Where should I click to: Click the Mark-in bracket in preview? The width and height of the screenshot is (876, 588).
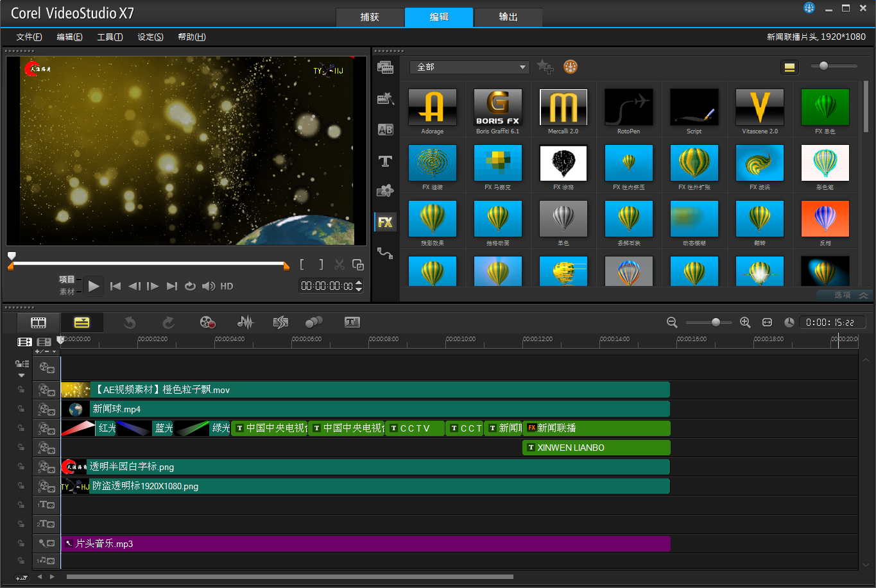pos(302,265)
